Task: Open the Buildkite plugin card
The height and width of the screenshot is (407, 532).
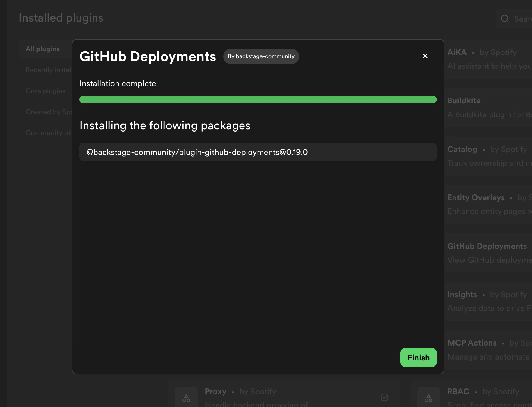Action: pos(488,107)
